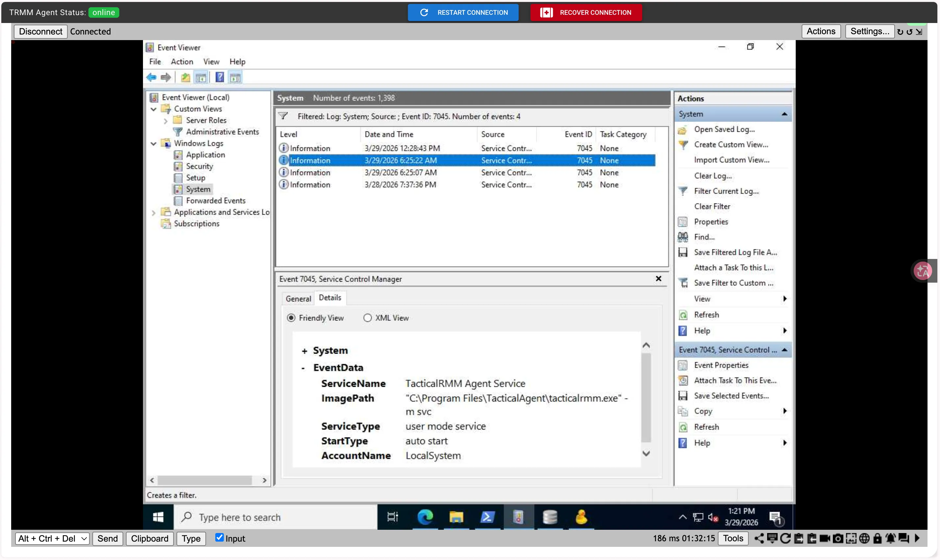940x560 pixels.
Task: Click the RESTART CONNECTION button
Action: click(463, 12)
